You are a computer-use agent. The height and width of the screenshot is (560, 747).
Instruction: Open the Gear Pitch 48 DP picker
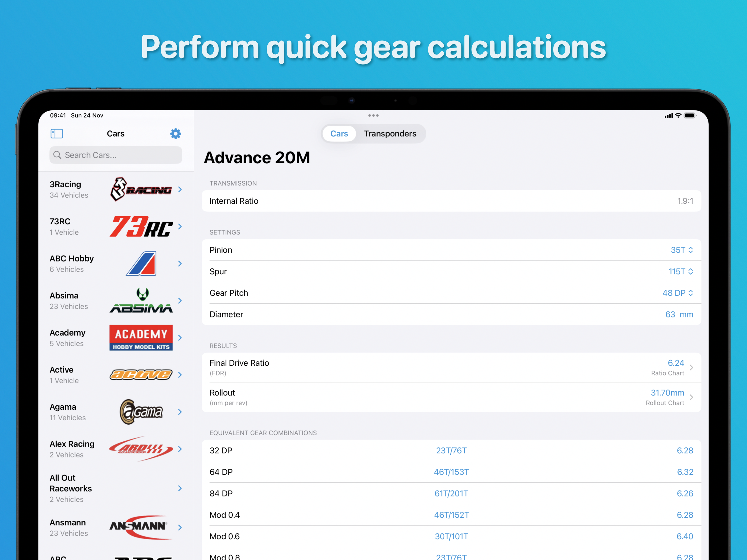678,293
